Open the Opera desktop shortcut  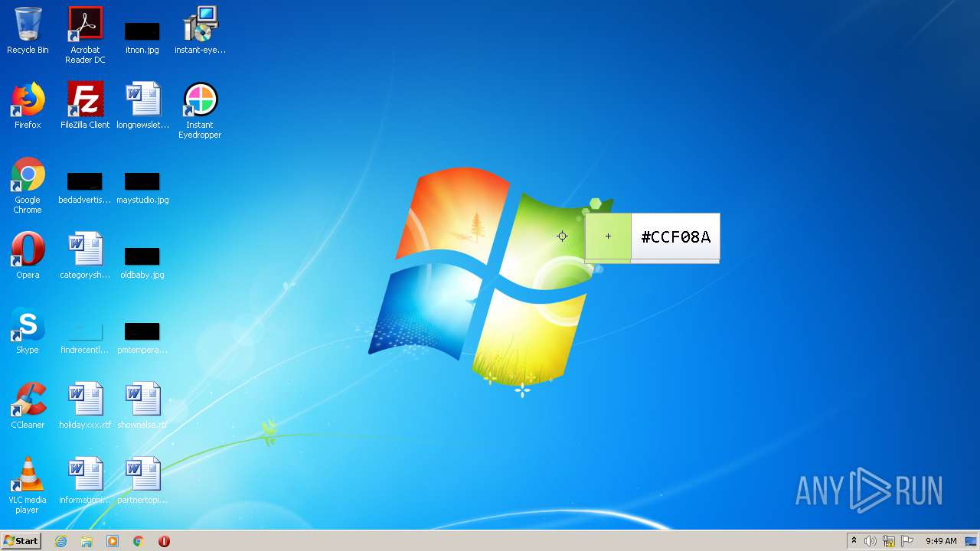pyautogui.click(x=28, y=256)
